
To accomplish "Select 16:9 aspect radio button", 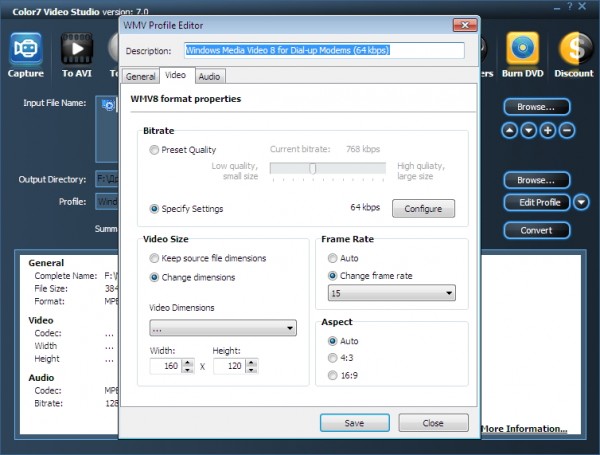I will pos(332,375).
